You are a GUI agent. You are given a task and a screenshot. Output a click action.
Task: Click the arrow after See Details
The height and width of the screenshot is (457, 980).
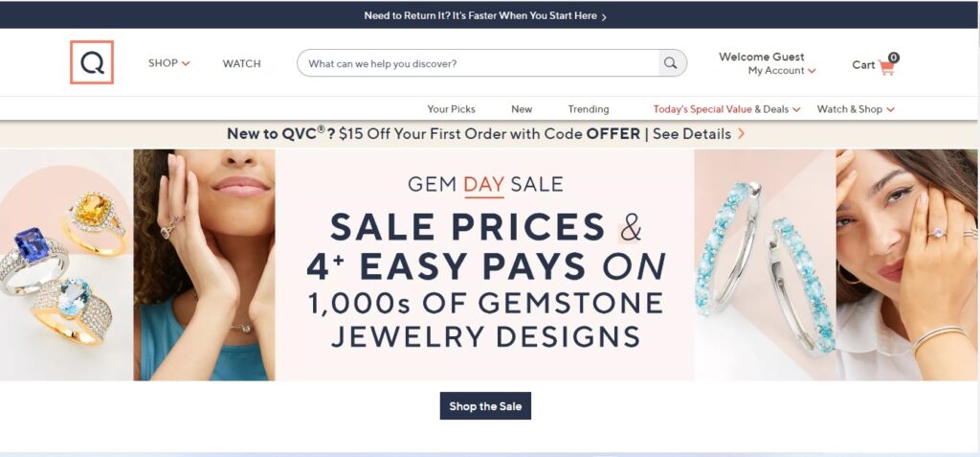(x=741, y=134)
